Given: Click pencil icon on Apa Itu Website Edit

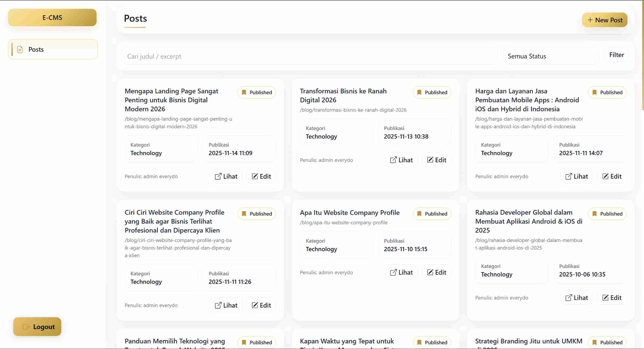Looking at the screenshot, I should click(430, 272).
